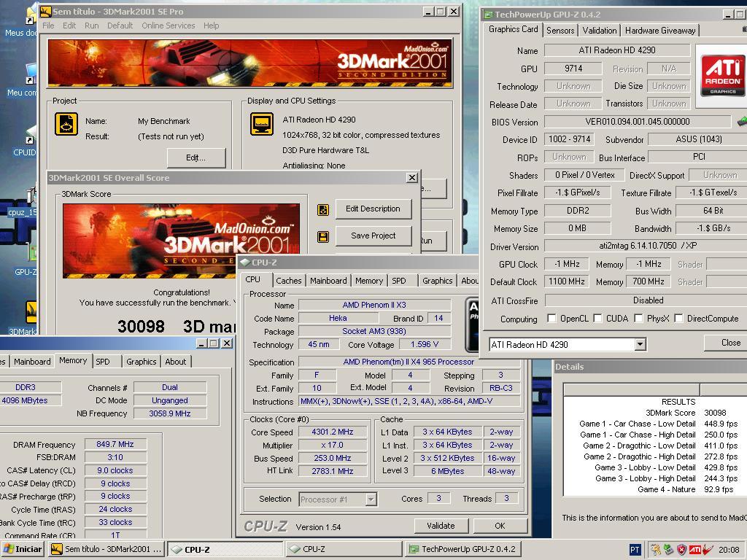Click the Core Speed 4301.2 MHz value

tap(333, 432)
